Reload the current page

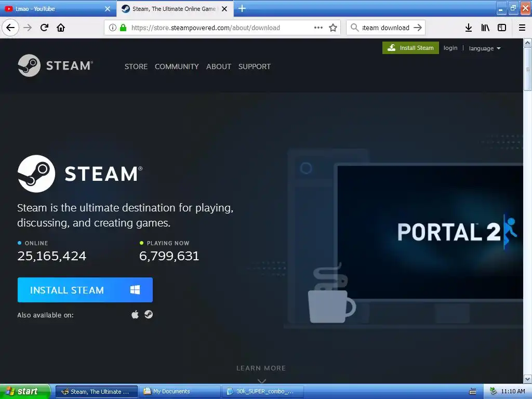44,28
